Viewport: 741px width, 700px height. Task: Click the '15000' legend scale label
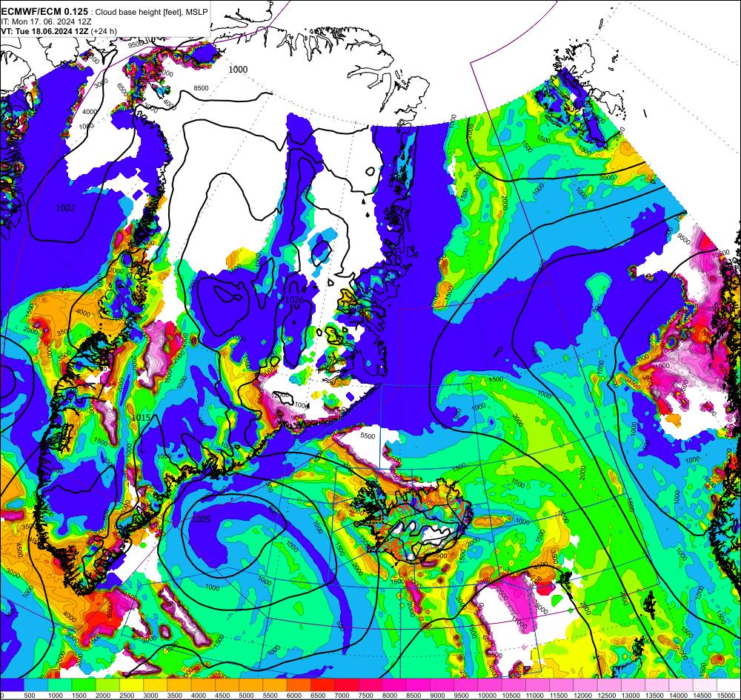(x=726, y=696)
